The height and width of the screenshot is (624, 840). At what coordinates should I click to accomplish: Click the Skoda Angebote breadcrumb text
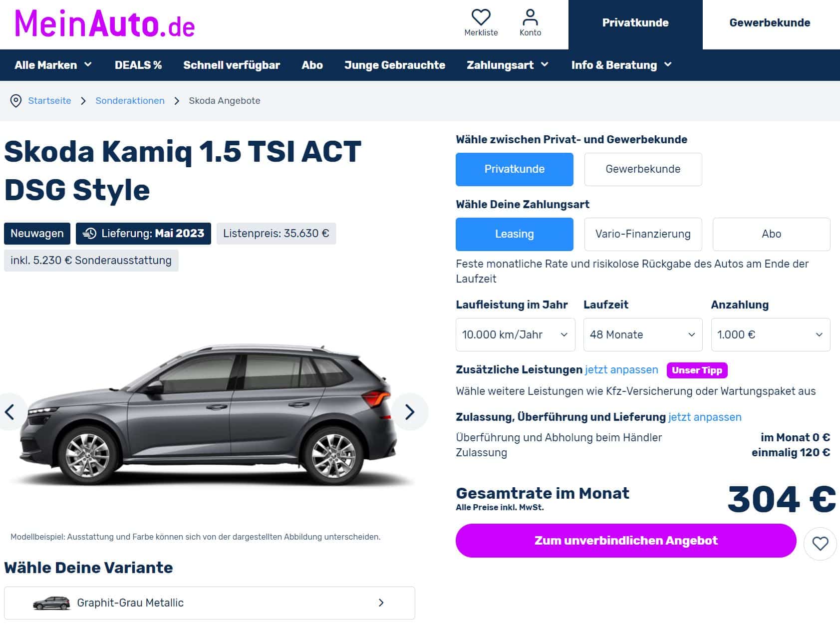click(x=225, y=101)
